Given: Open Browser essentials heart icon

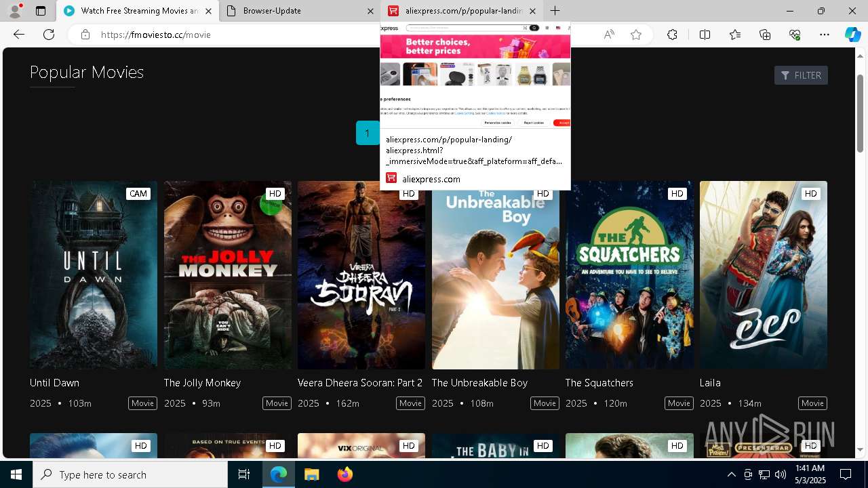Looking at the screenshot, I should click(x=795, y=35).
